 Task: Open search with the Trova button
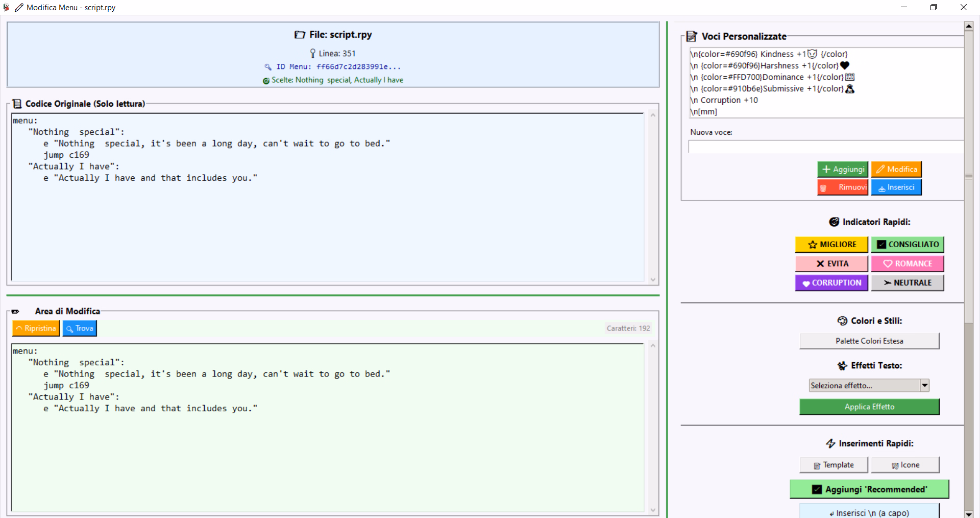[80, 328]
